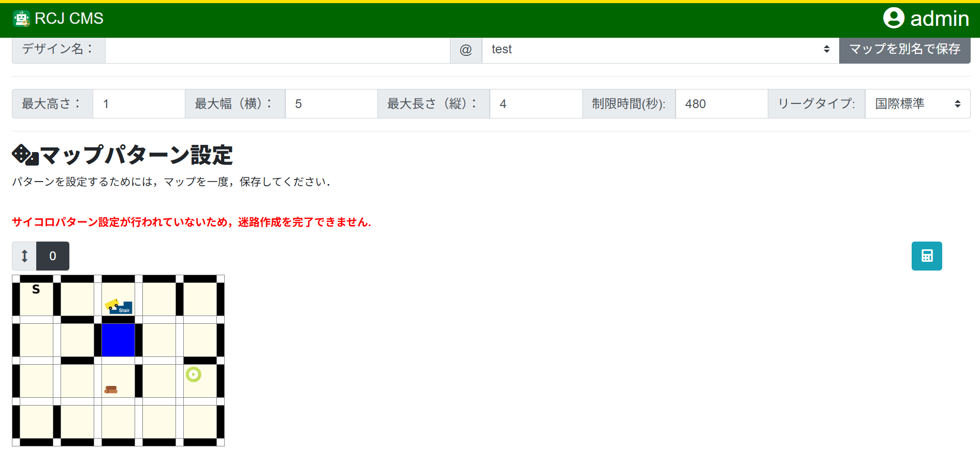This screenshot has height=449, width=980.
Task: Click the teal calculator button
Action: pos(927,256)
